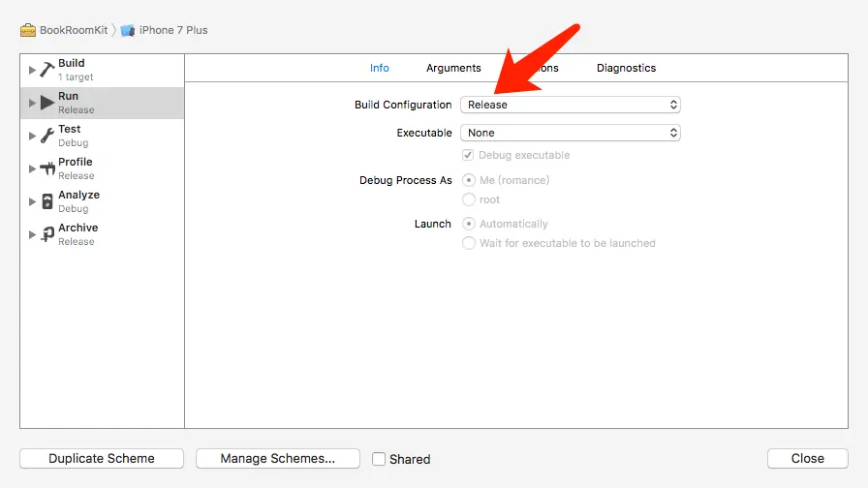
Task: Select the Profile instrument icon
Action: (x=47, y=168)
